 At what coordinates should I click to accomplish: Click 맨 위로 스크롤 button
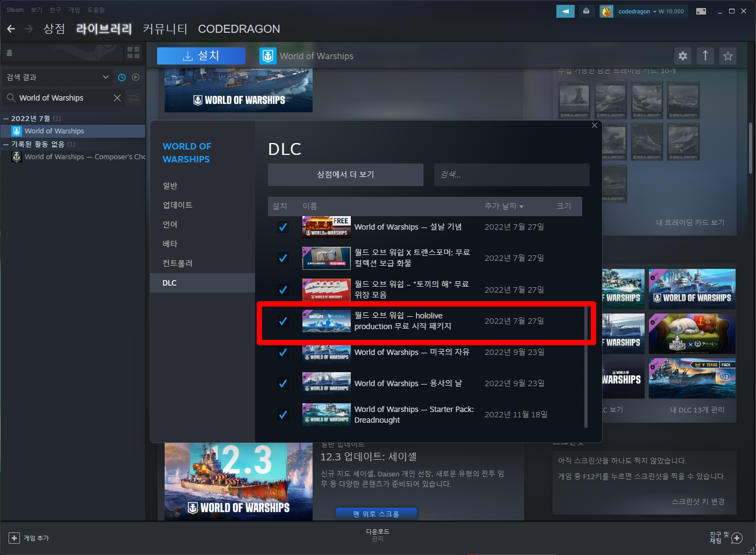[x=376, y=514]
